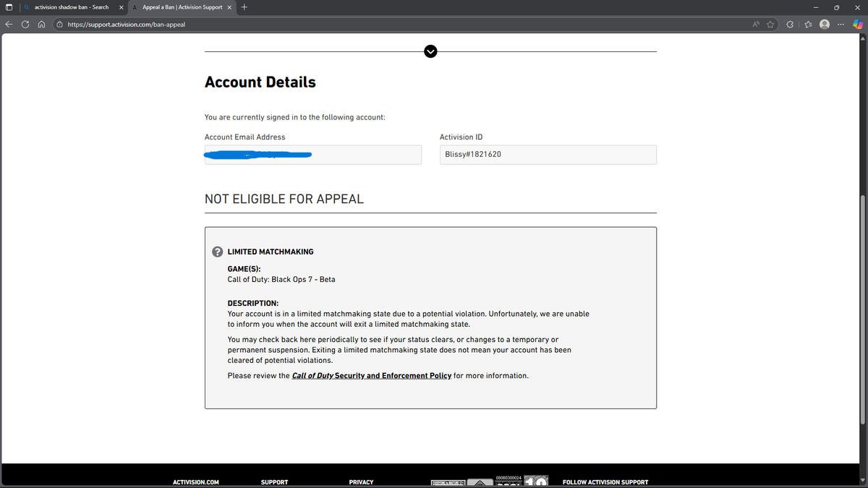Image resolution: width=868 pixels, height=488 pixels.
Task: Open the browser extensions menu
Action: 790,25
